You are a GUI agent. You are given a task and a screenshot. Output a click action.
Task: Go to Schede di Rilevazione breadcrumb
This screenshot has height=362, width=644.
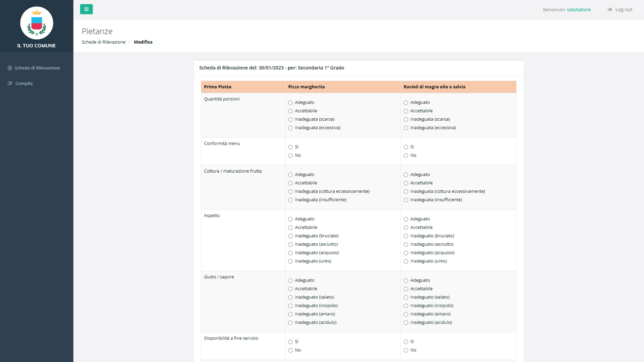click(104, 42)
